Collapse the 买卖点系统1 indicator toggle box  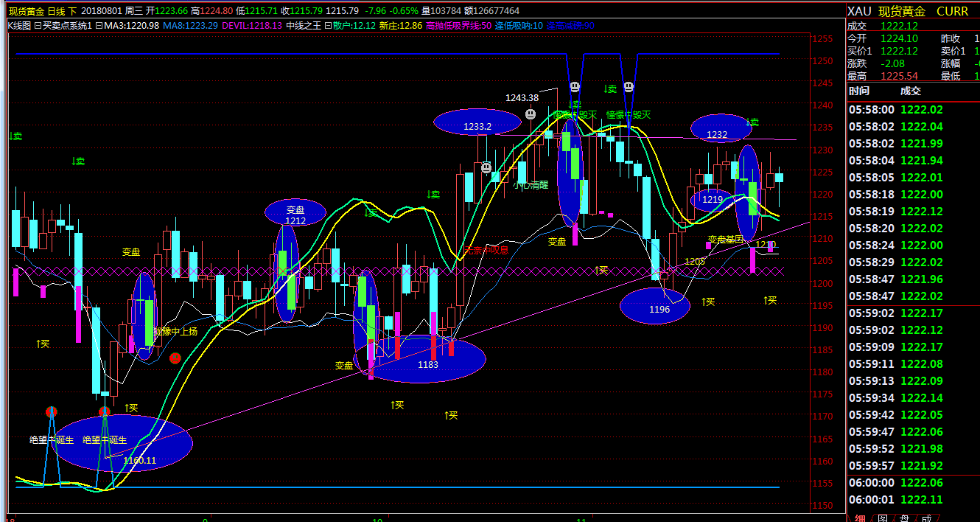(x=38, y=26)
